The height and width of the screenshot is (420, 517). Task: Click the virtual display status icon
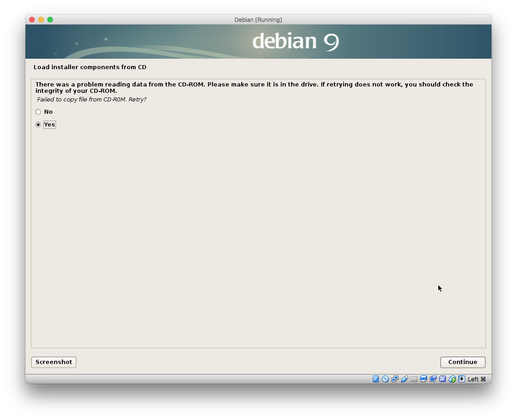(423, 379)
